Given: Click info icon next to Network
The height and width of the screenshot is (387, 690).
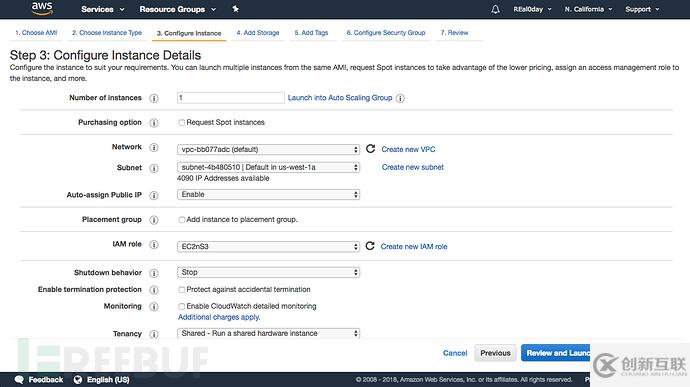Looking at the screenshot, I should click(154, 147).
